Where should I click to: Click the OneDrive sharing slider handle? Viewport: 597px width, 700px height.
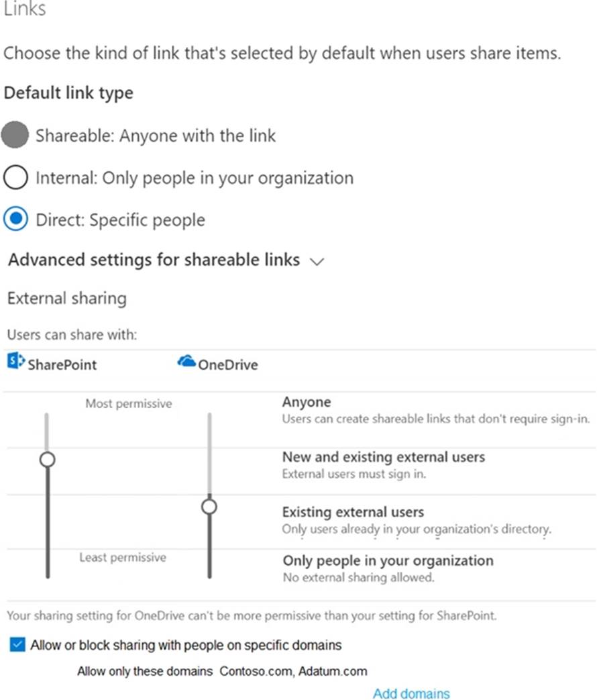point(209,506)
